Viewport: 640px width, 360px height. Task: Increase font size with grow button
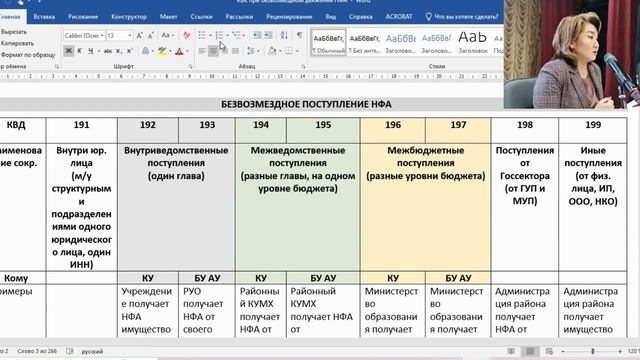click(139, 36)
